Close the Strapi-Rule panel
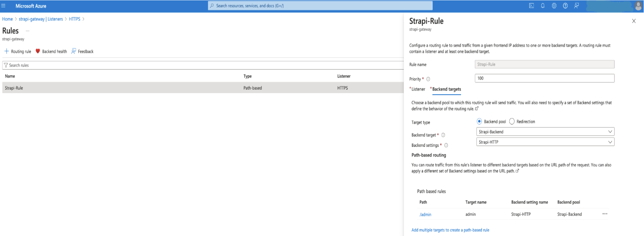The height and width of the screenshot is (236, 644). tap(634, 21)
